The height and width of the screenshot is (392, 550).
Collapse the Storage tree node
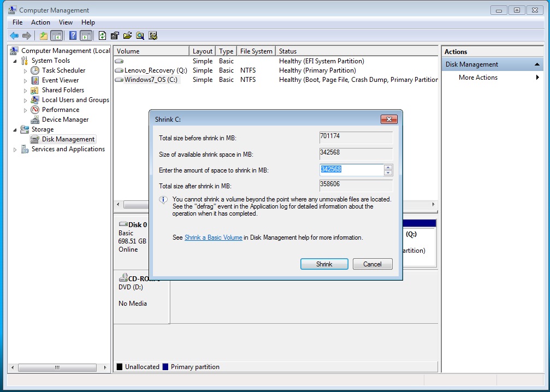[15, 130]
